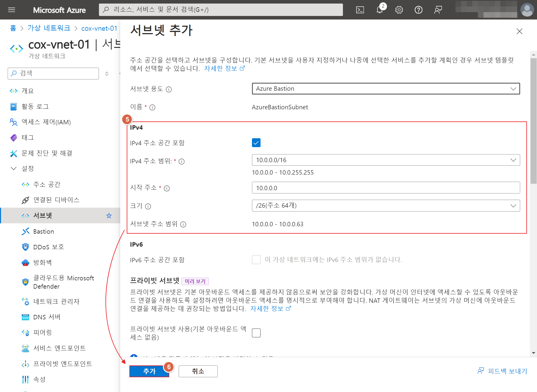This screenshot has width=537, height=392.
Task: Click the Bastion icon in the sidebar
Action: coord(25,231)
